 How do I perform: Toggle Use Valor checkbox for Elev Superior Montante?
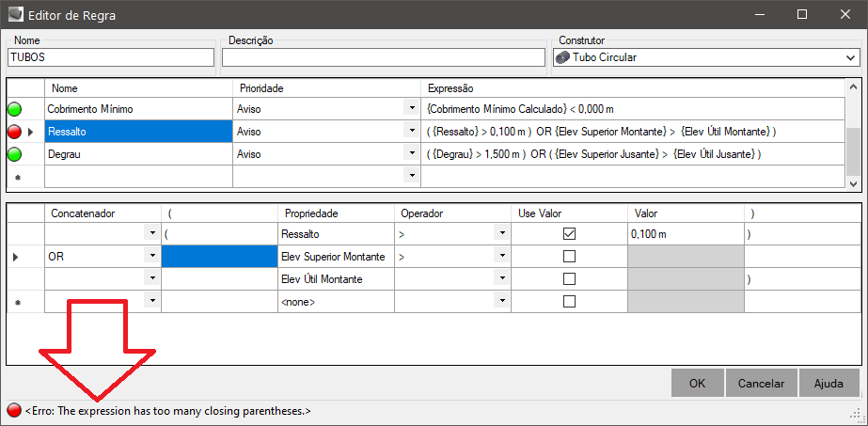(x=569, y=257)
